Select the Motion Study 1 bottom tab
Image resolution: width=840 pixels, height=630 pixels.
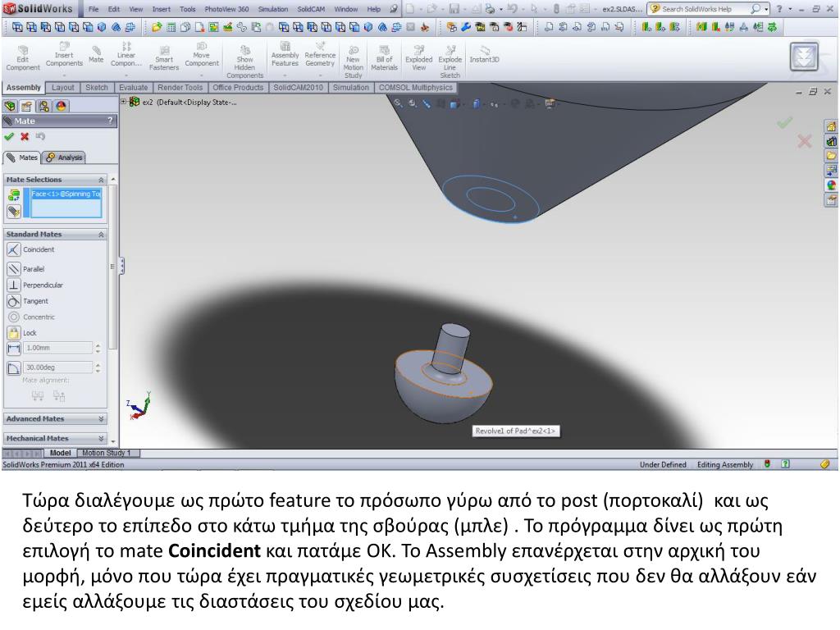[x=107, y=453]
